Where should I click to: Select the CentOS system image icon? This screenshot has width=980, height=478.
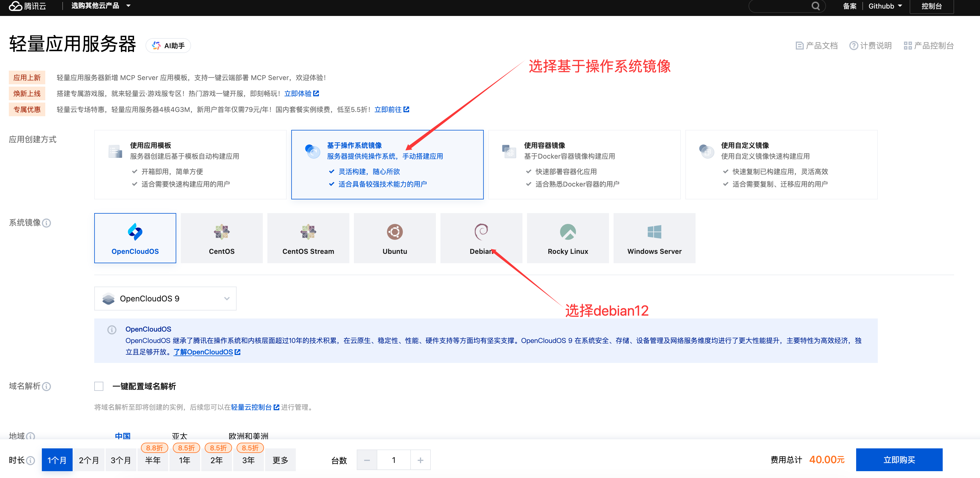[222, 231]
